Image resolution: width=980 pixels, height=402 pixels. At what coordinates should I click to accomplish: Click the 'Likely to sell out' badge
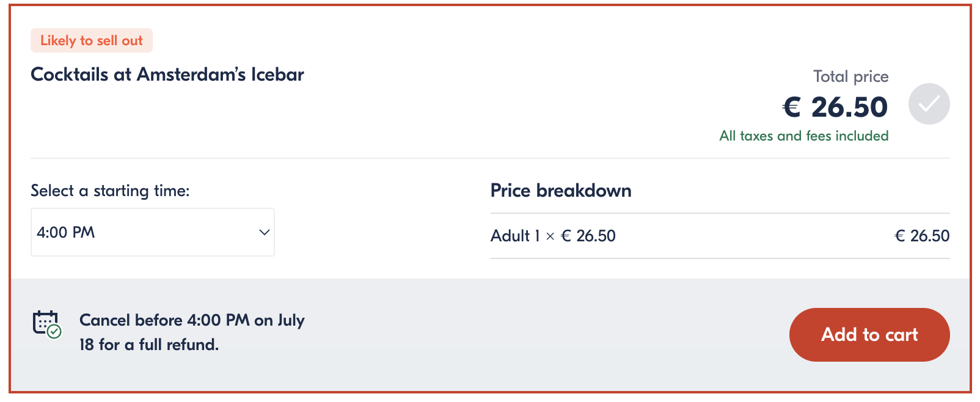(x=92, y=40)
